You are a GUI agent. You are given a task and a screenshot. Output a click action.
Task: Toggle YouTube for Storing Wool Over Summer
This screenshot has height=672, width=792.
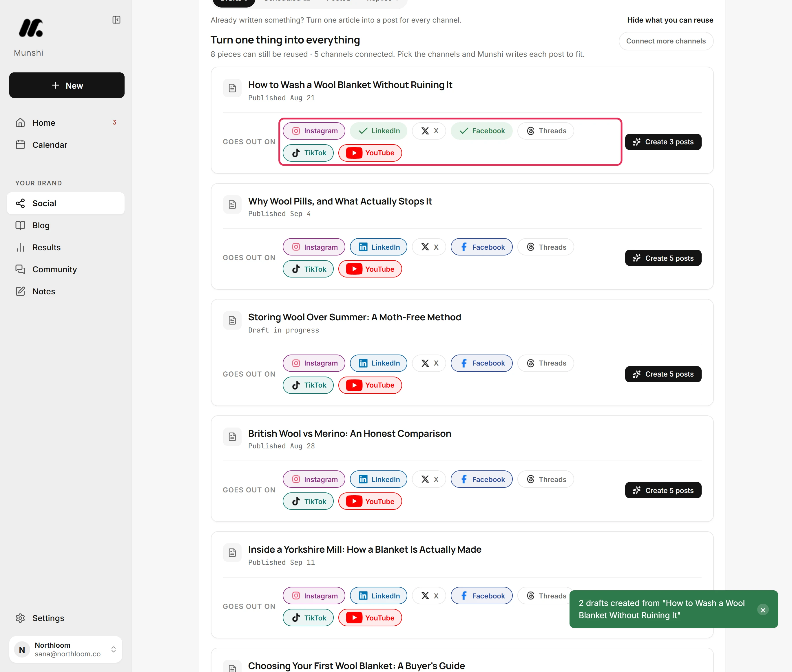click(x=370, y=385)
